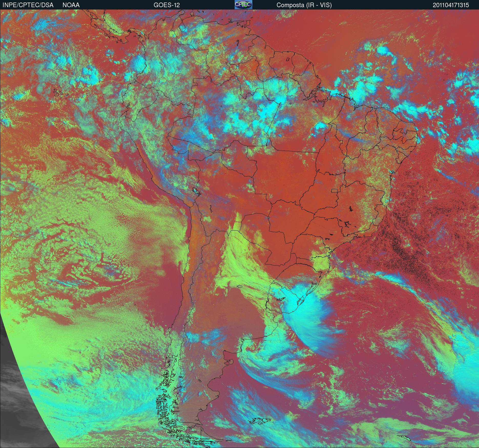Image resolution: width=479 pixels, height=448 pixels.
Task: Click the CPTEC logo in header
Action: pyautogui.click(x=243, y=5)
